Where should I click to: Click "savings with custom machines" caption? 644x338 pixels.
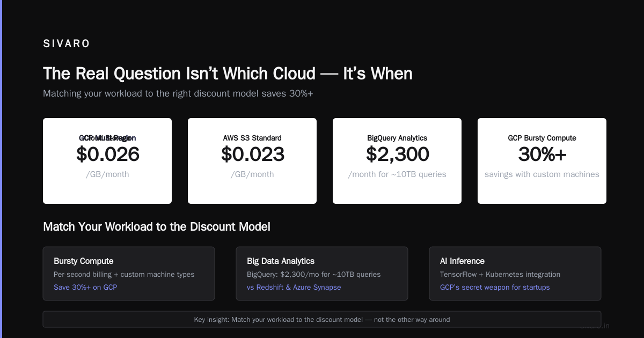[542, 174]
